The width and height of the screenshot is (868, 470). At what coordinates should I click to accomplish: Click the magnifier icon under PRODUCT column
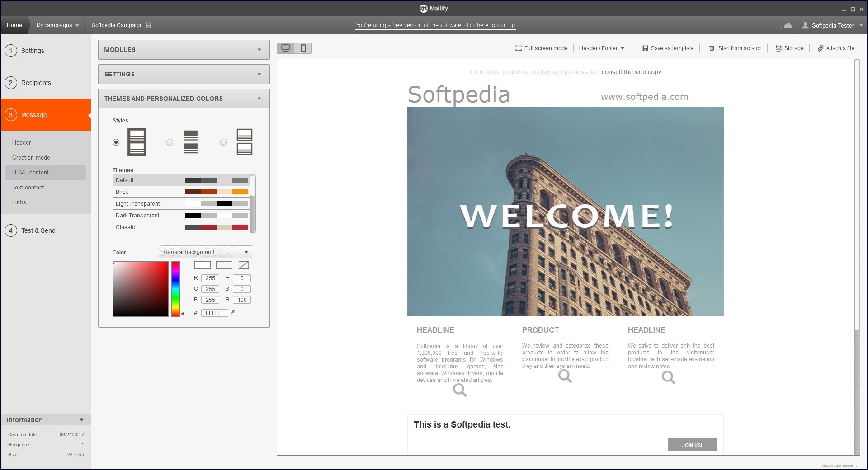565,376
